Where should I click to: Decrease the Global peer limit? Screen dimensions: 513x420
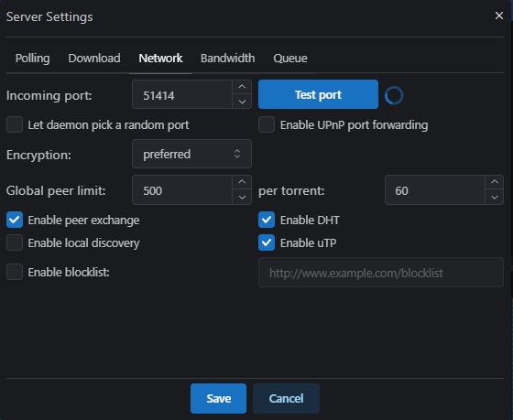tap(242, 197)
